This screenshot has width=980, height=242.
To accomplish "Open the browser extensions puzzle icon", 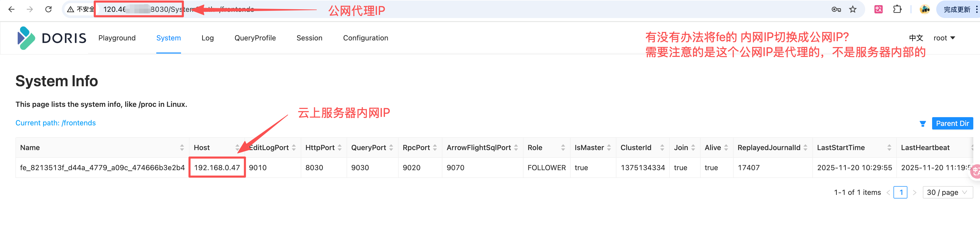I will 897,9.
